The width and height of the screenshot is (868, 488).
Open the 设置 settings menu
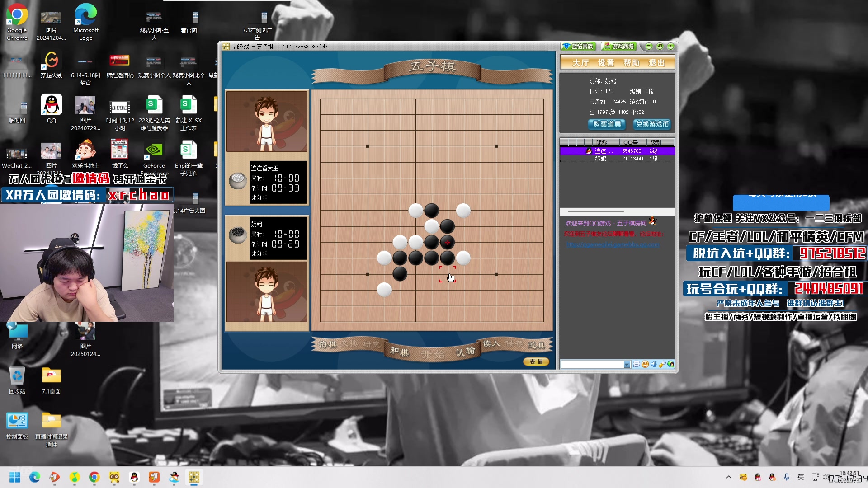pos(606,63)
